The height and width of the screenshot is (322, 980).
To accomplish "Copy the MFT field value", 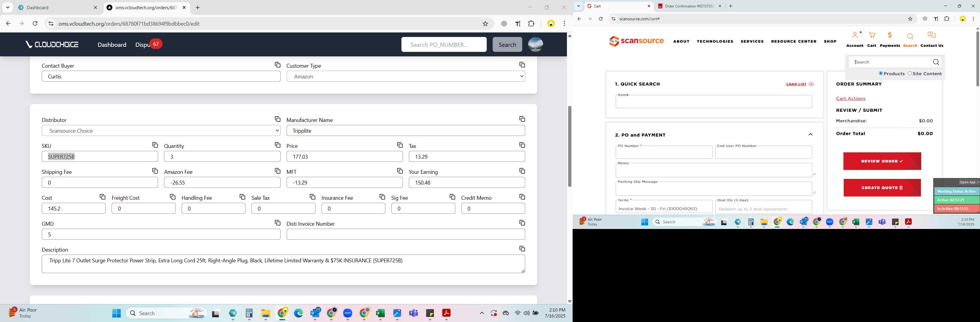I will click(399, 171).
